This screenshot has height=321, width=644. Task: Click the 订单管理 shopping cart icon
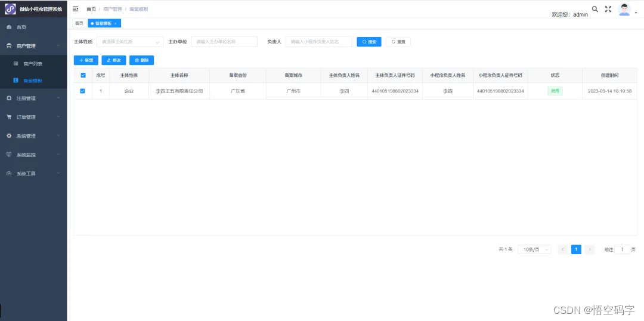click(9, 117)
